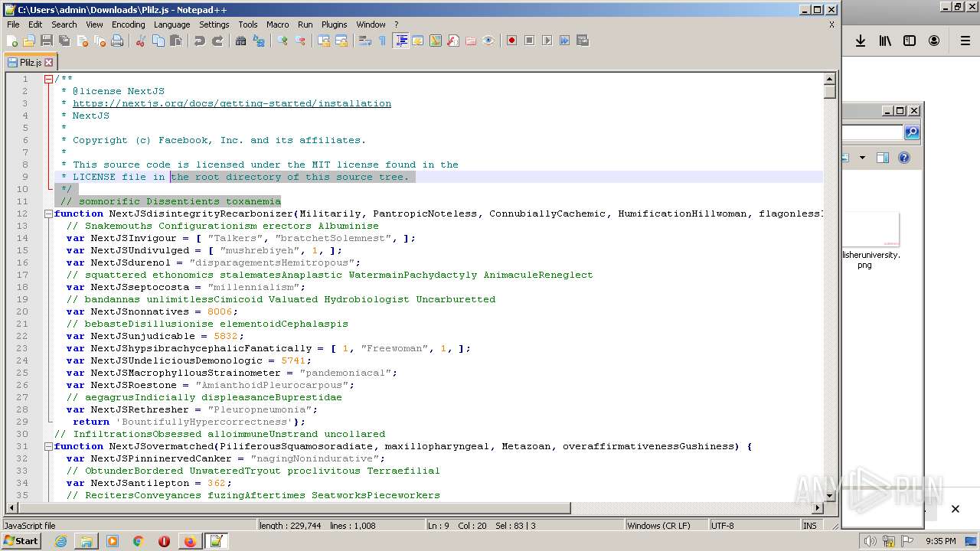Toggle file monitoring eye icon

click(488, 41)
